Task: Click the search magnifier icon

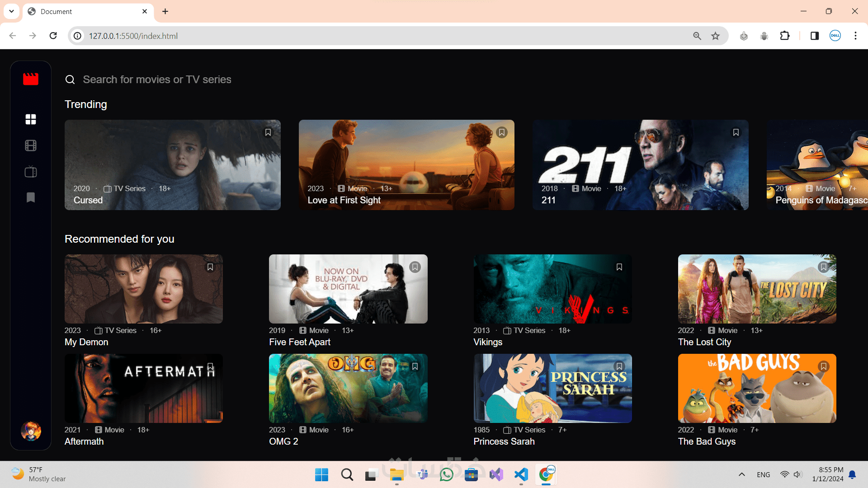Action: [x=70, y=80]
